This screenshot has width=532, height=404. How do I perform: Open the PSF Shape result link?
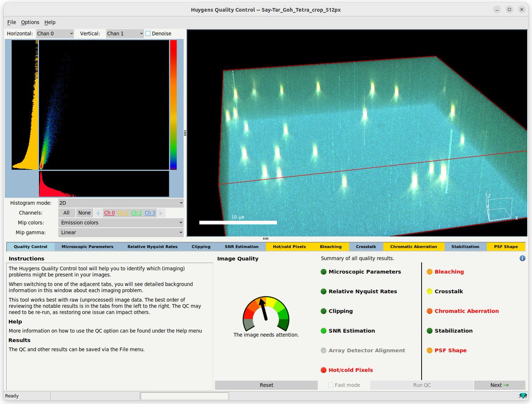pos(450,350)
